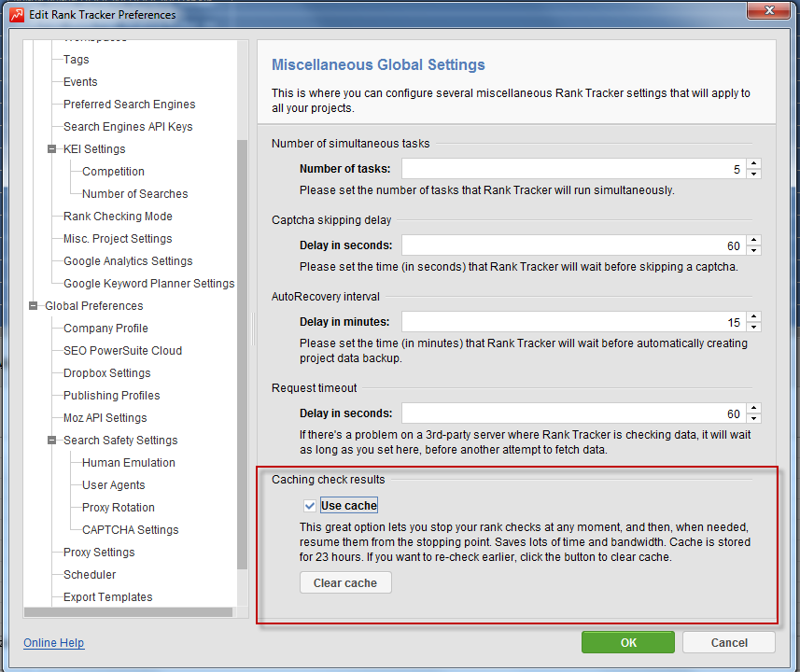The image size is (800, 672).
Task: Click the Rank Tracker app icon in title bar
Action: point(17,15)
